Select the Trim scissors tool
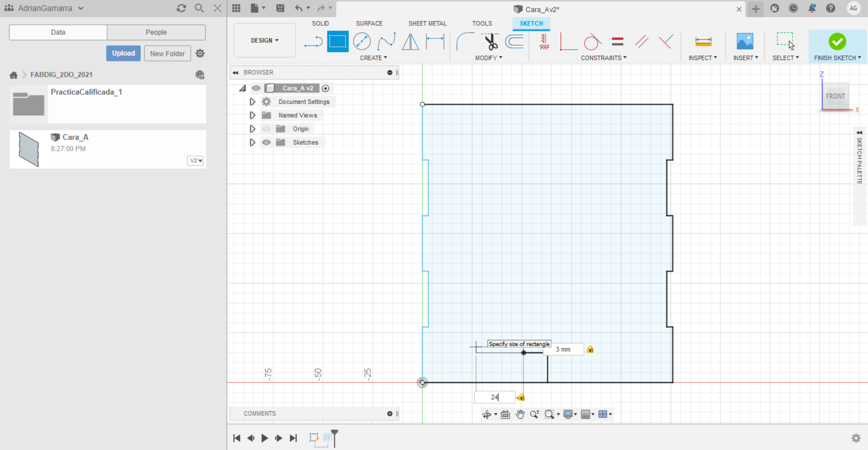Image resolution: width=868 pixels, height=450 pixels. (491, 42)
